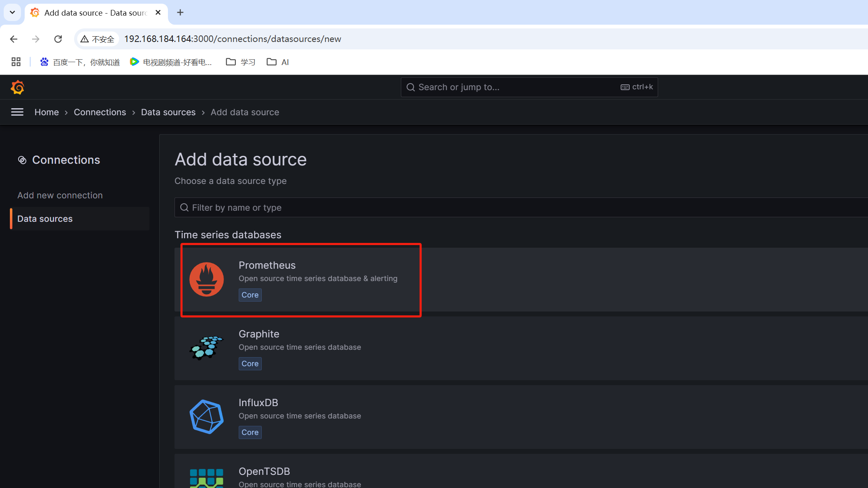Open the 电视剧频道 bookmark

(171, 62)
